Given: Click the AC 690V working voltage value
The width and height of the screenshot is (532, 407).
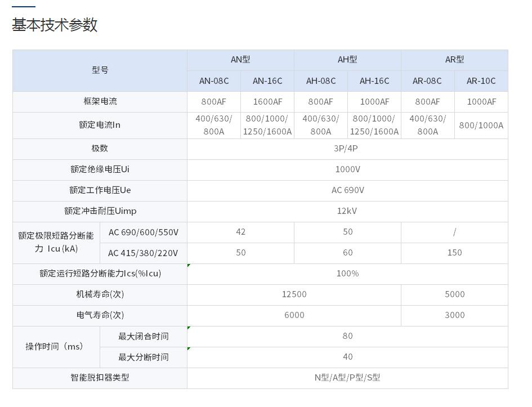Looking at the screenshot, I should (x=347, y=190).
